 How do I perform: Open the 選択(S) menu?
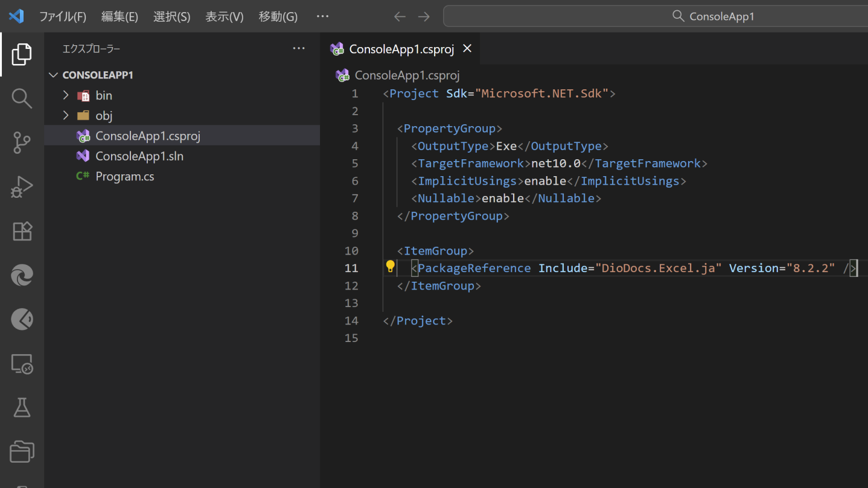[171, 16]
